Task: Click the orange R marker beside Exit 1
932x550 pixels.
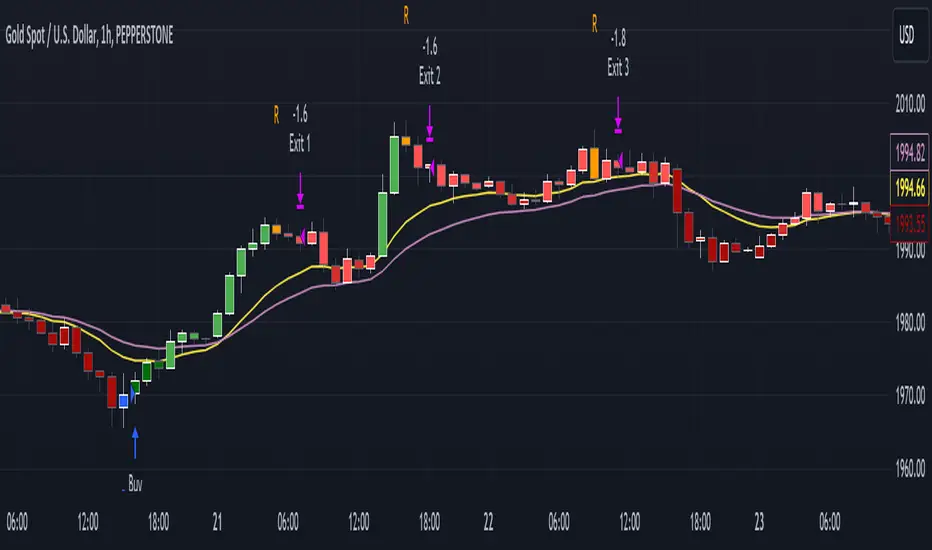Action: coord(276,114)
